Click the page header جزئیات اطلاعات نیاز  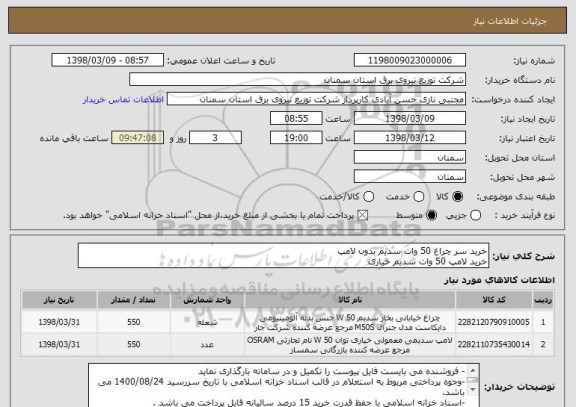510,21
